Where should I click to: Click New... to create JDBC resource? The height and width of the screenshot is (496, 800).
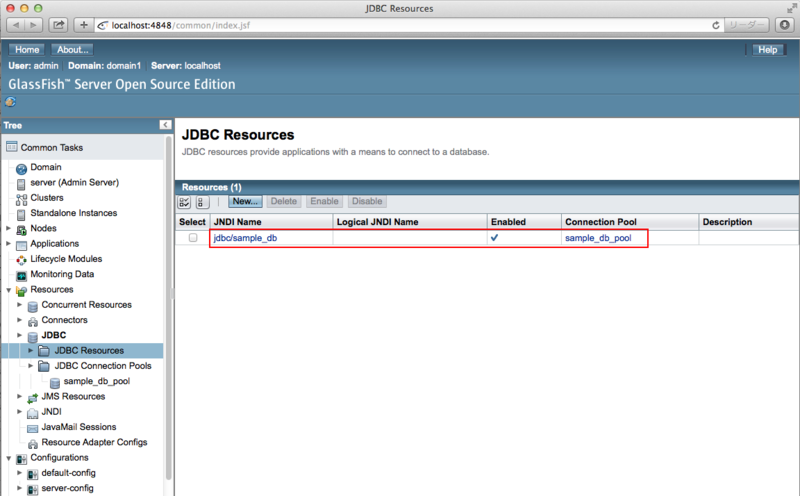pyautogui.click(x=245, y=201)
